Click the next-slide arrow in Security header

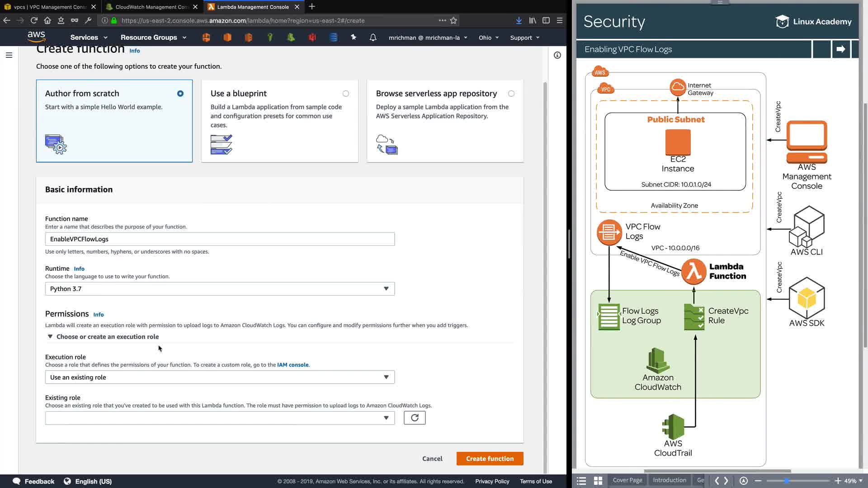tap(840, 49)
